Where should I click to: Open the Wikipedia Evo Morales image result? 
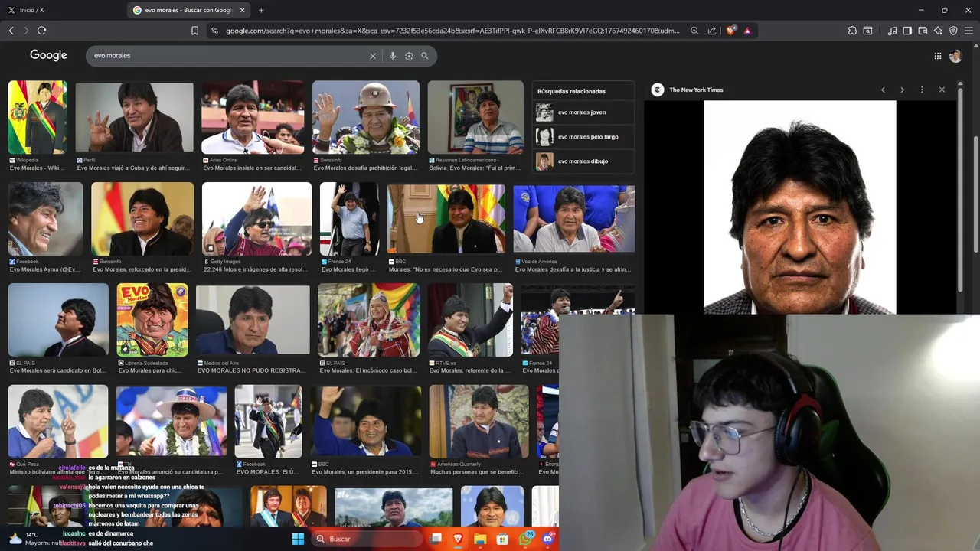(38, 117)
